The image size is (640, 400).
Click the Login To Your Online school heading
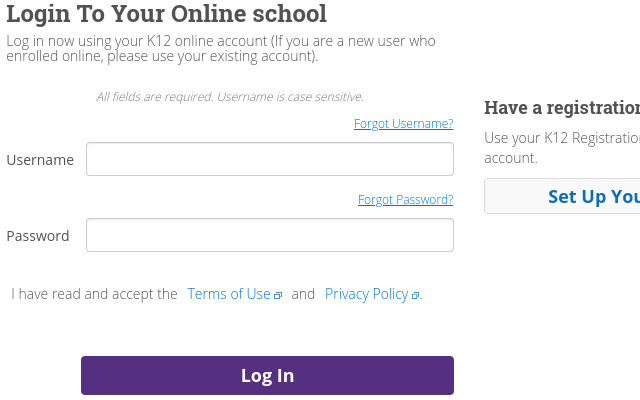(166, 15)
